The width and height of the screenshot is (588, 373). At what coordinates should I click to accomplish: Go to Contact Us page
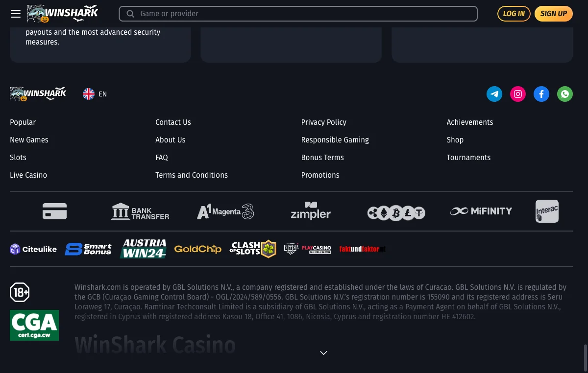tap(173, 122)
